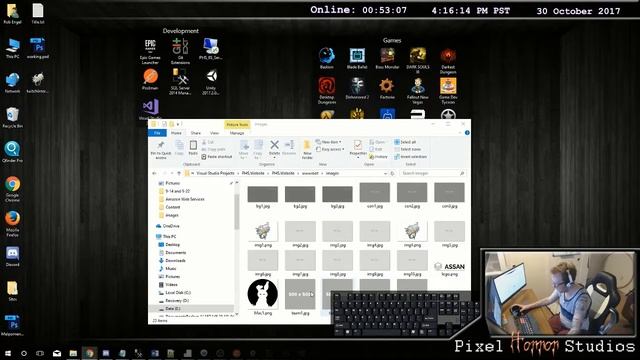Click wwwroot in the address breadcrumb

[x=310, y=173]
